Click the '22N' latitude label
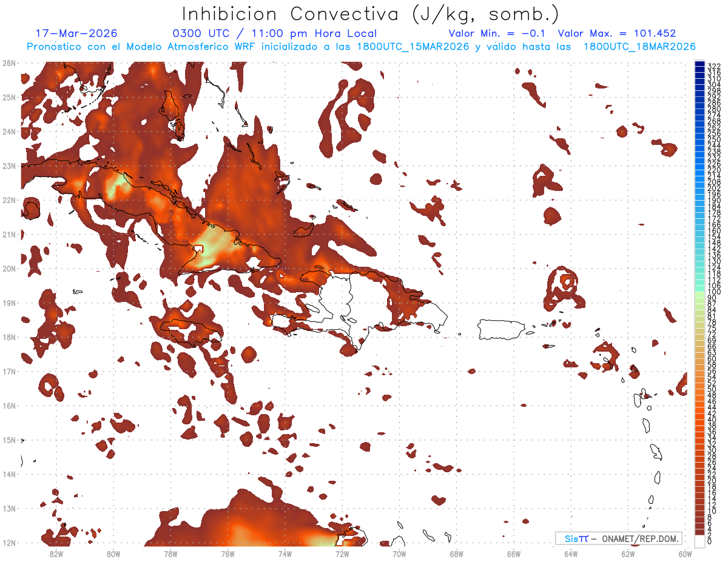 coord(8,199)
